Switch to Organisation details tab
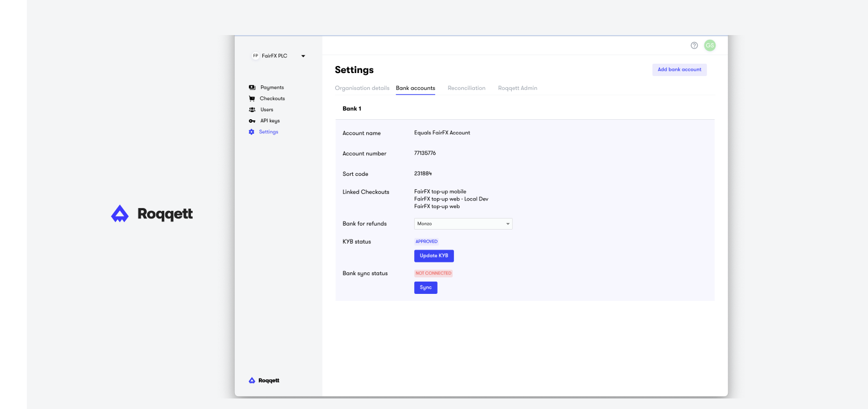 [x=362, y=88]
